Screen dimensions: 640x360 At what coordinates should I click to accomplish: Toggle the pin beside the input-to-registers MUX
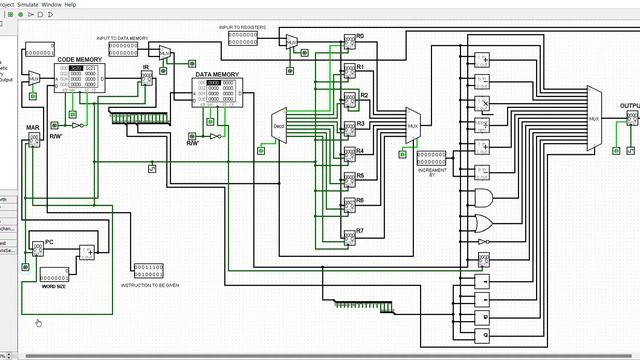coord(304,53)
